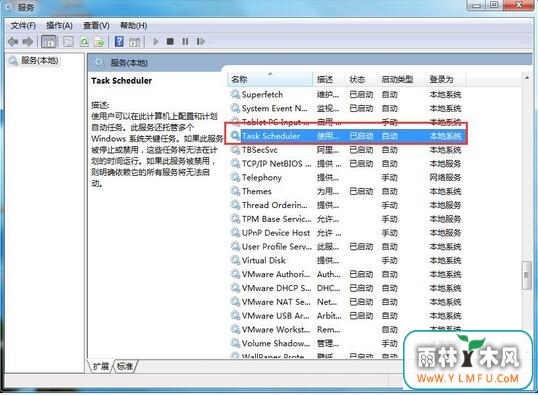Click the 网络服务 logon cell for Telephony
Viewport: 538px width, 395px height.
tap(445, 177)
